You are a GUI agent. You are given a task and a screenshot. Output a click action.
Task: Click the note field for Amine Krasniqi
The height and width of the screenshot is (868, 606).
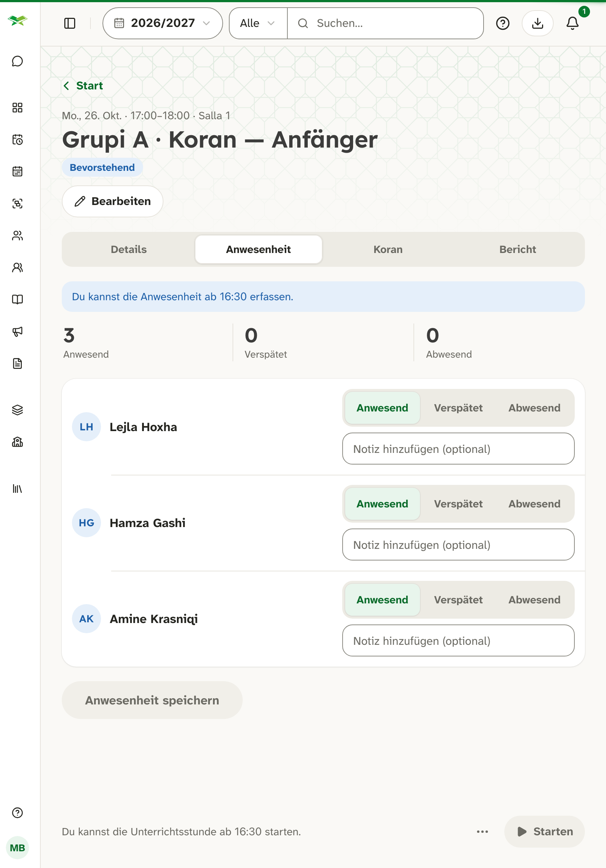tap(458, 641)
